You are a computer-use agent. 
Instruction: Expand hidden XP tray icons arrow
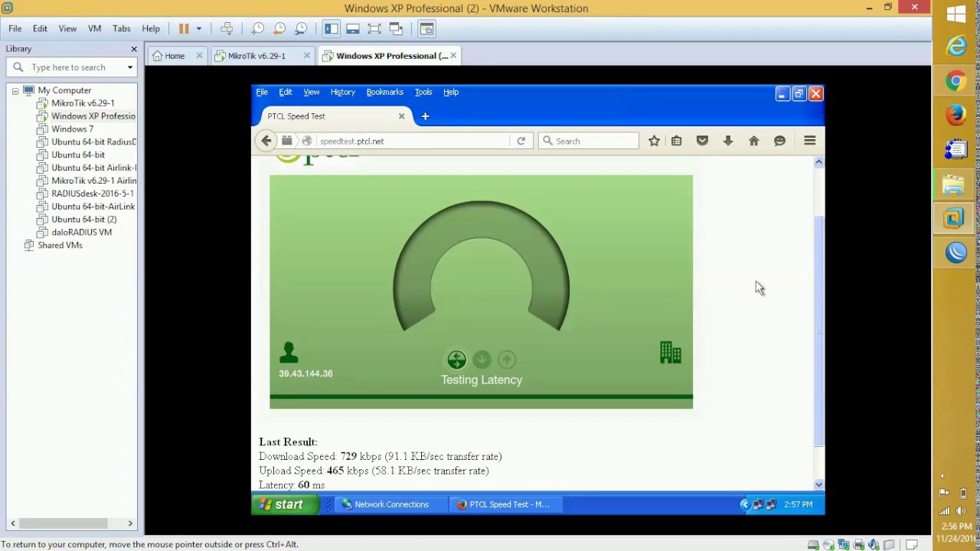(x=744, y=504)
